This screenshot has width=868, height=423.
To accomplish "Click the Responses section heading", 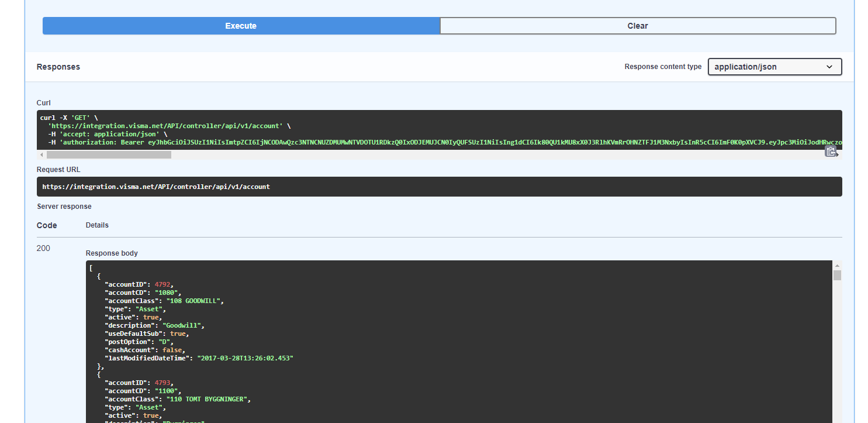I will click(58, 67).
